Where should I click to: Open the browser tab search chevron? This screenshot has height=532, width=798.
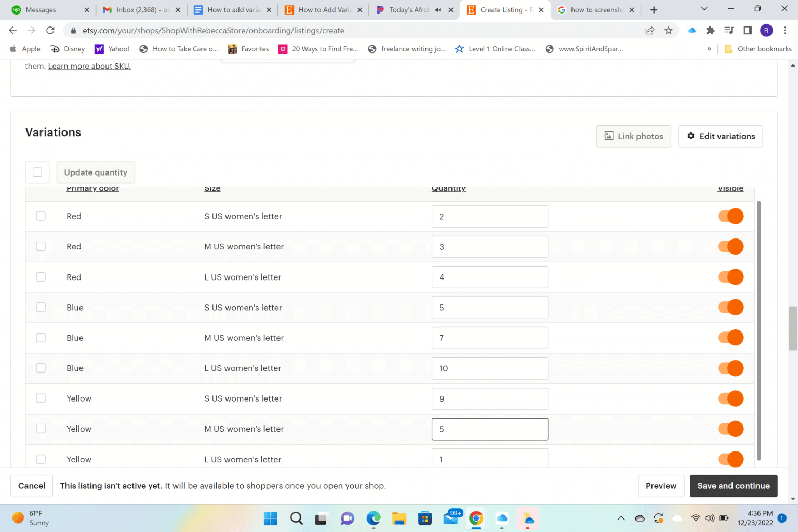click(x=704, y=9)
